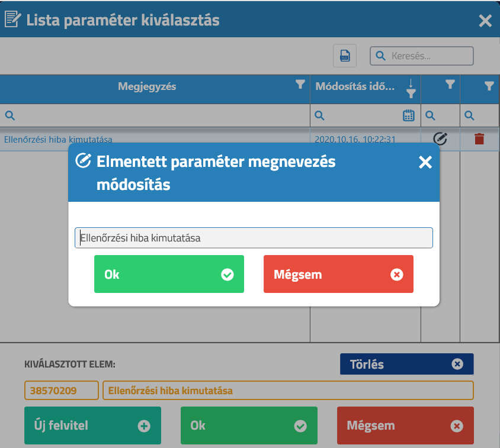Image resolution: width=500 pixels, height=448 pixels.
Task: Click the search icon under the delete column
Action: click(x=469, y=115)
